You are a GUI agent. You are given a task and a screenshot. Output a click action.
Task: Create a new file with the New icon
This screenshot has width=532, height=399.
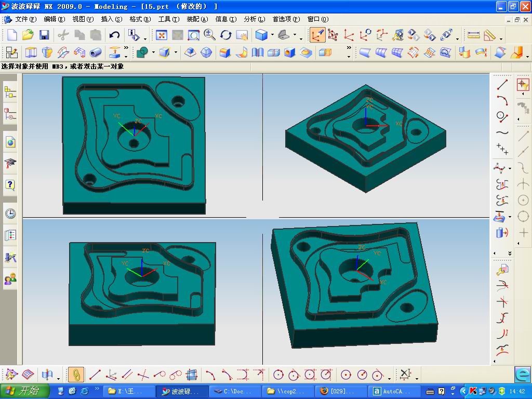(12, 35)
